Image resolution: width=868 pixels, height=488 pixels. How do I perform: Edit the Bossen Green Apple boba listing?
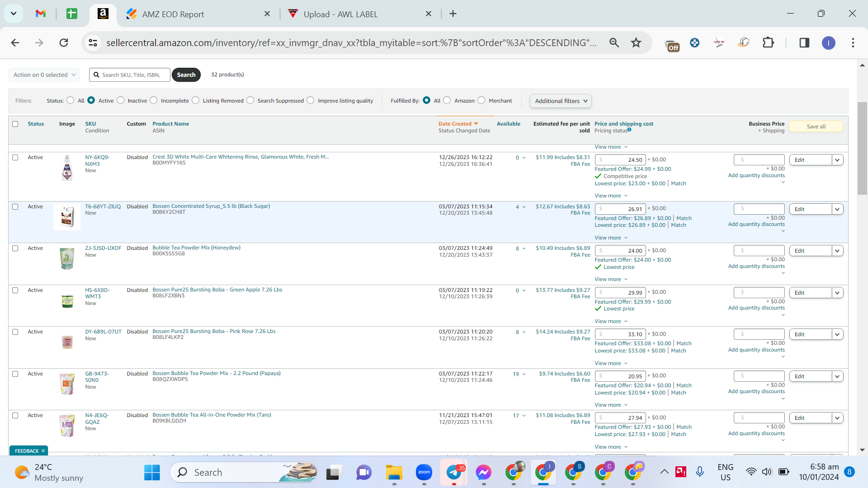pos(811,293)
